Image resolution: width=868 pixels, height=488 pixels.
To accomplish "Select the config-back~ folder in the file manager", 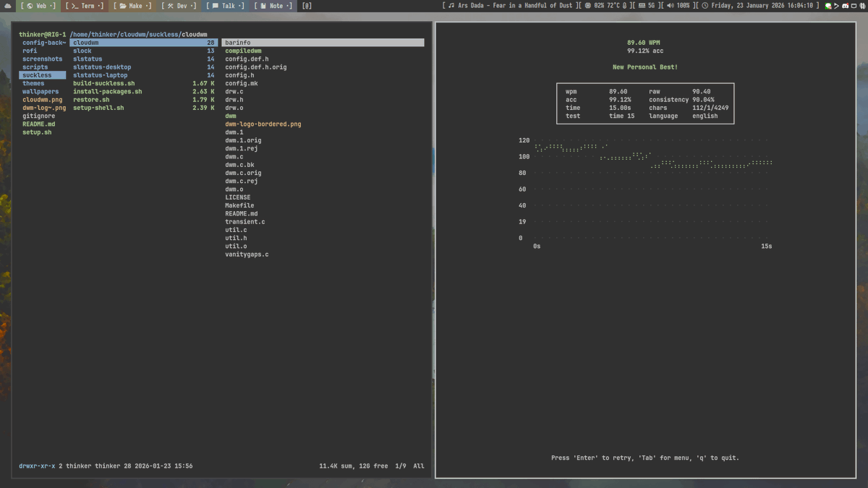I will pyautogui.click(x=43, y=43).
